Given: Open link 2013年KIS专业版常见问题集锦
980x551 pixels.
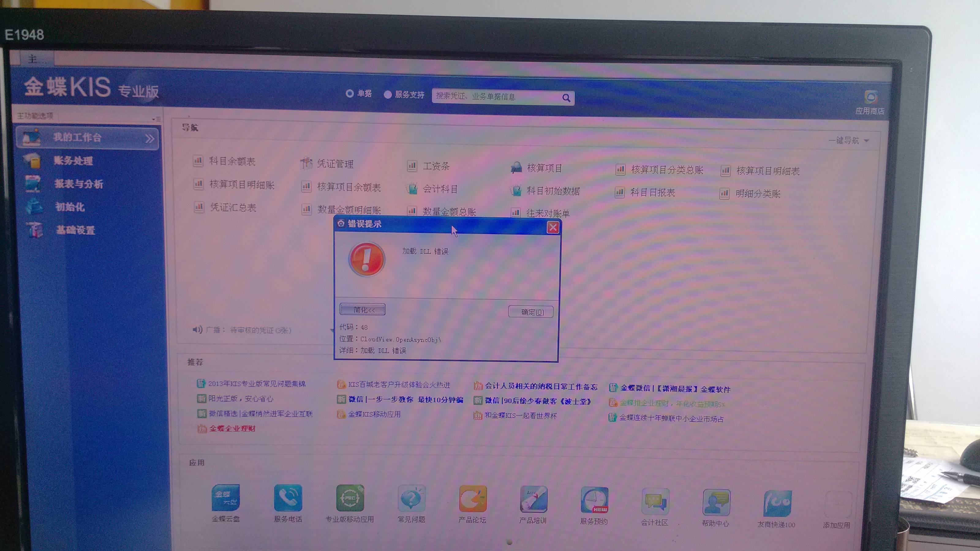Looking at the screenshot, I should [x=257, y=384].
